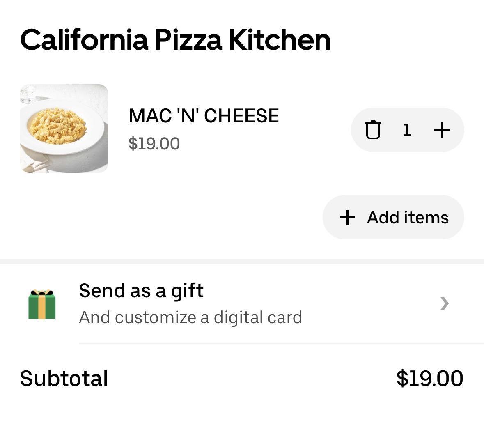The image size is (484, 448).
Task: Click the bold $19.00 subtotal amount
Action: pyautogui.click(x=429, y=378)
